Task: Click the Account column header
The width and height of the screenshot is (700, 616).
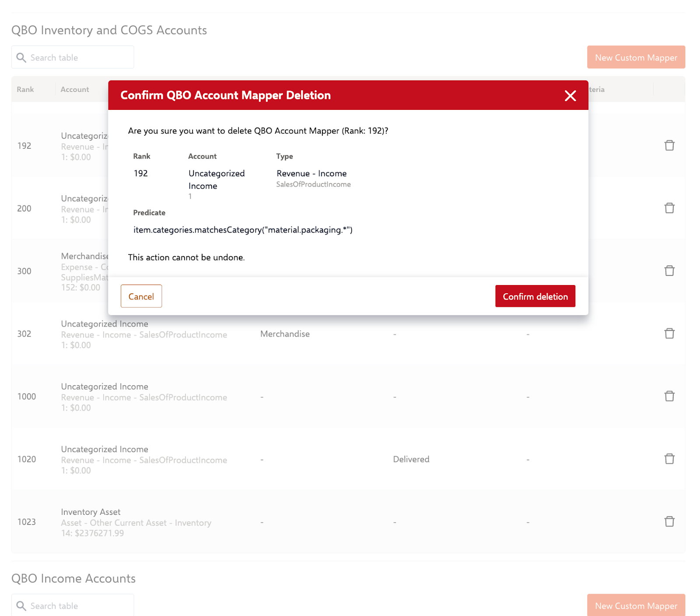Action: coord(75,89)
